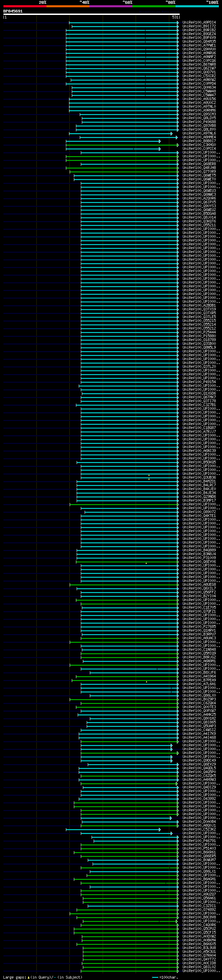The height and width of the screenshot is (980, 222).
Task: Choose the UniRef100_Q0H634 entry
Action: [199, 87]
